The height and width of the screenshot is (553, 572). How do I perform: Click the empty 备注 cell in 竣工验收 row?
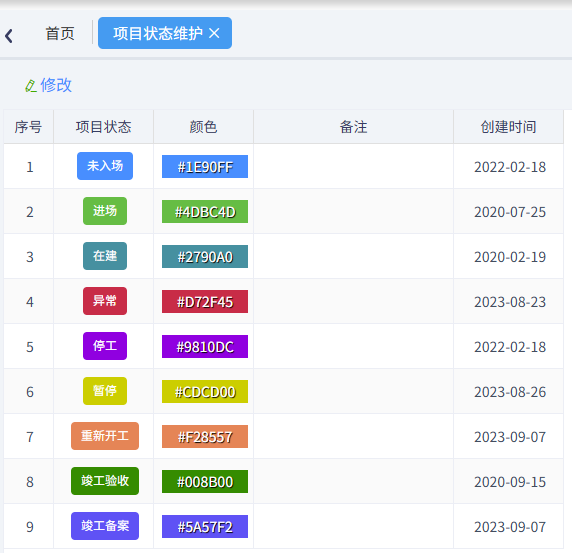[353, 482]
